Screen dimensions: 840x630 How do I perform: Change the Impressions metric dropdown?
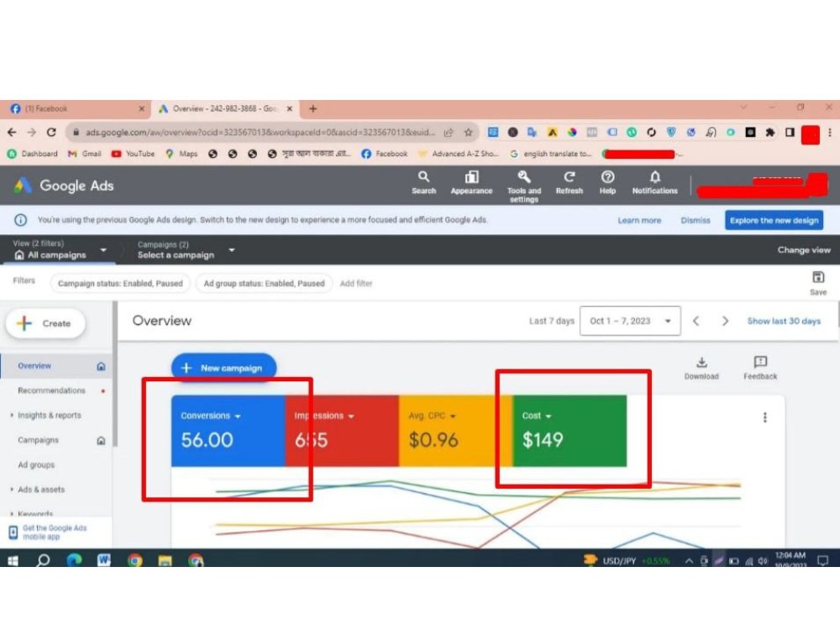pos(324,416)
